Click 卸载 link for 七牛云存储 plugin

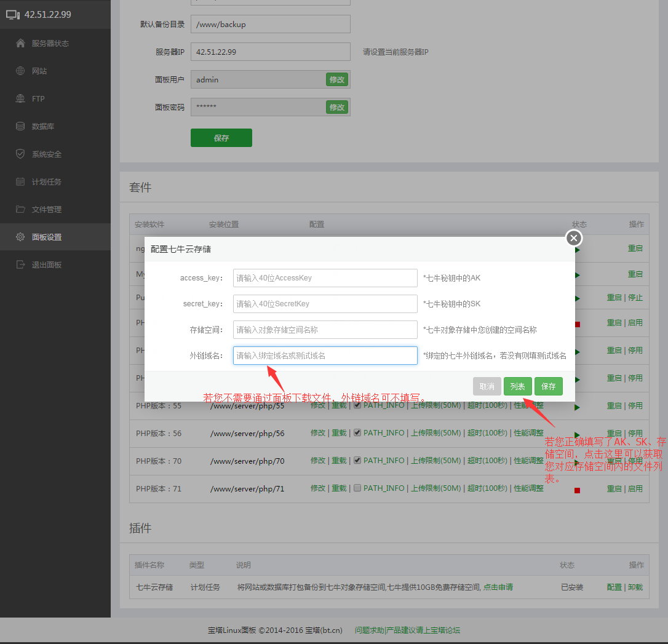point(635,587)
